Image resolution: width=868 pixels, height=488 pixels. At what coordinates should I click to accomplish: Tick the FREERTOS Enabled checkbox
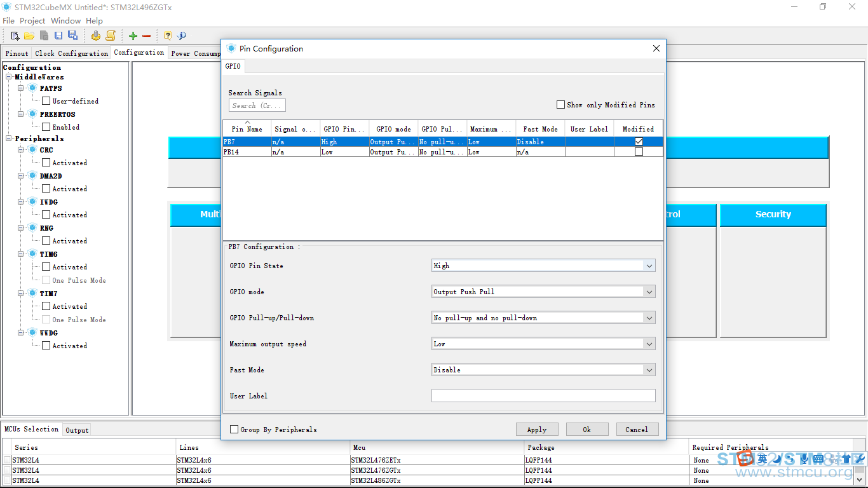(46, 127)
